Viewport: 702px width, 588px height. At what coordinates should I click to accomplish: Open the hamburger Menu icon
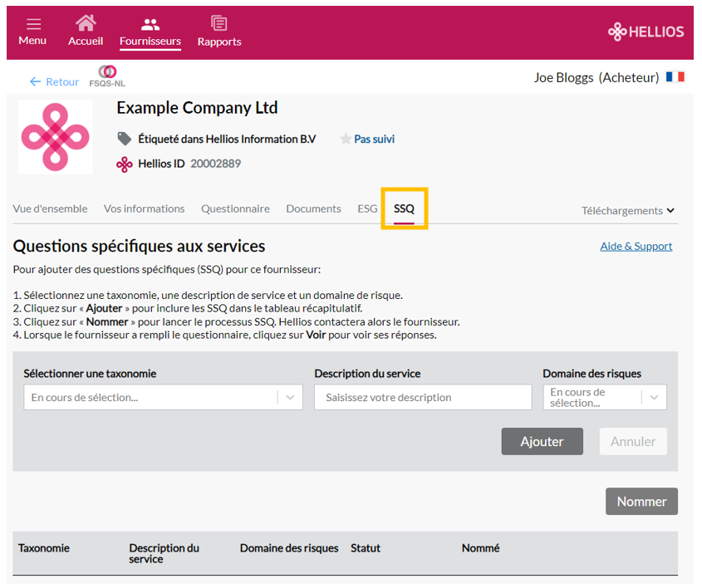pos(33,24)
